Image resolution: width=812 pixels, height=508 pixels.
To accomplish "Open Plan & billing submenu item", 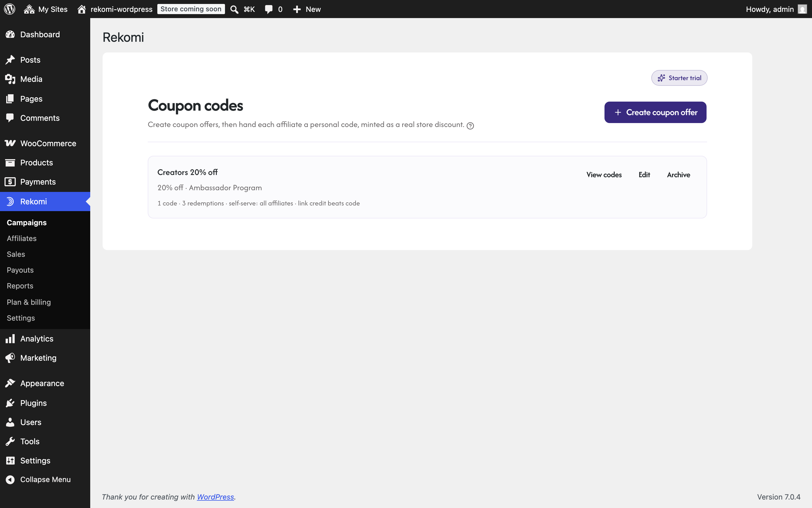I will (x=29, y=302).
